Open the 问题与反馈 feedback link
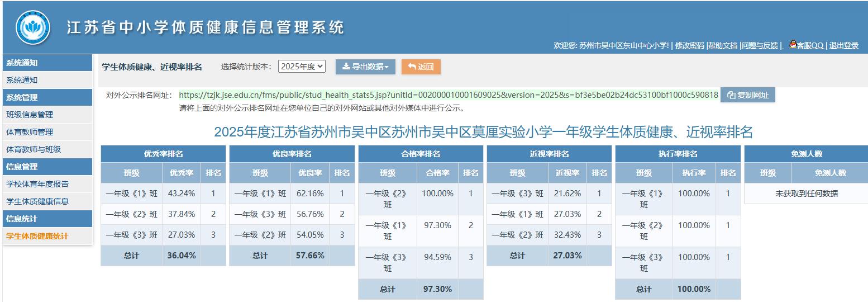This screenshot has height=302, width=868. click(x=760, y=45)
